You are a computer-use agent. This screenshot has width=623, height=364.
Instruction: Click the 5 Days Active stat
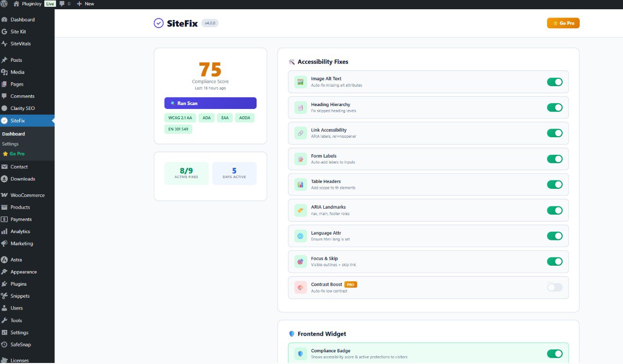[234, 173]
